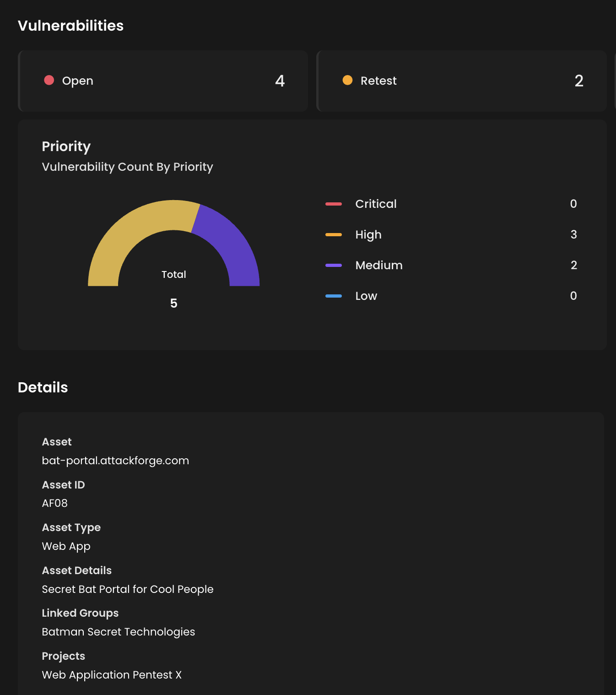Image resolution: width=616 pixels, height=695 pixels.
Task: Select the High priority legend label
Action: [x=368, y=234]
